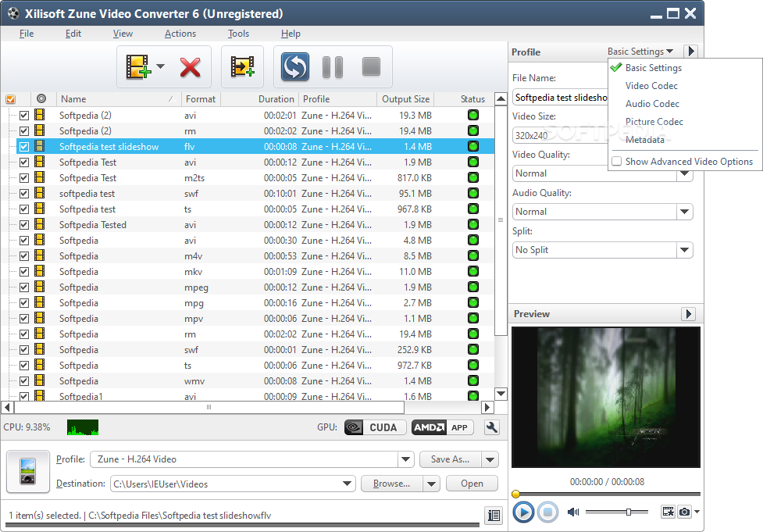Click the File Name input field

(x=560, y=98)
